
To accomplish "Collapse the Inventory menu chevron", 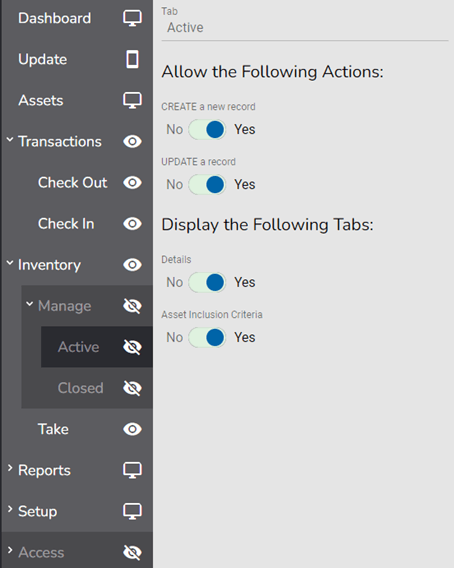I will click(x=10, y=263).
